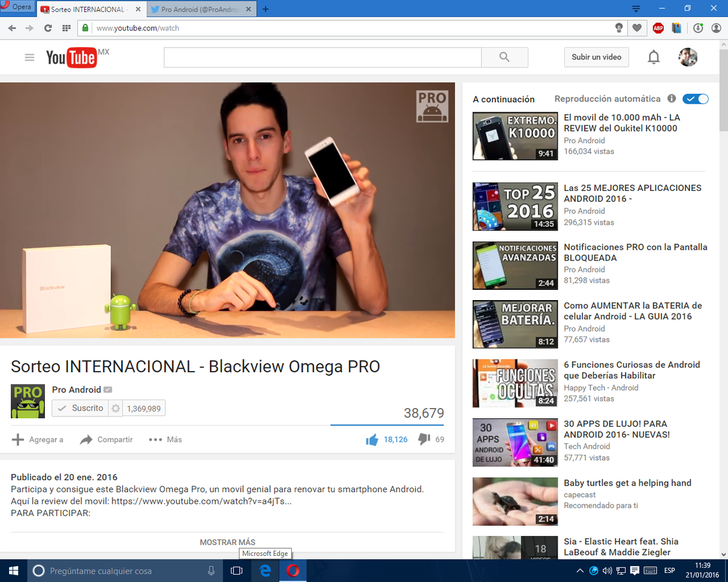Screen dimensions: 728x582
Task: Click the browser forward arrow
Action: click(x=29, y=28)
